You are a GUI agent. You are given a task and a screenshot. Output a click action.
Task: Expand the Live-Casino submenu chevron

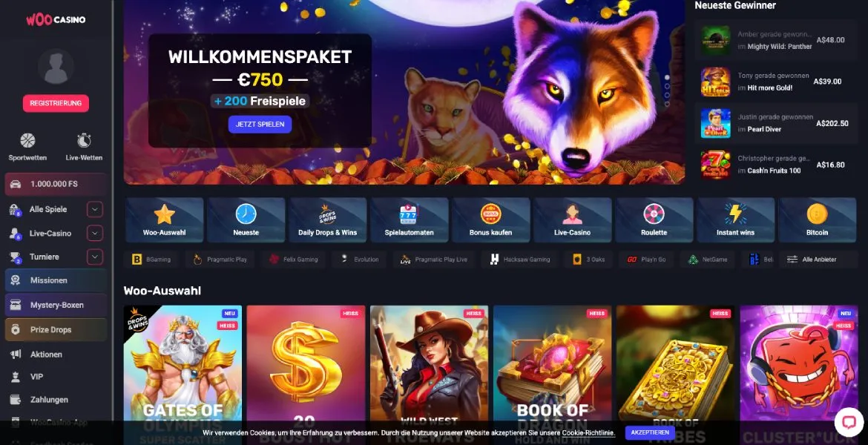[95, 233]
